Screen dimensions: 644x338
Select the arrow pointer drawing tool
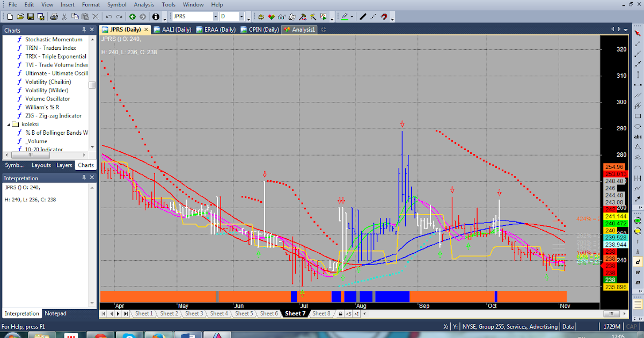tap(638, 33)
